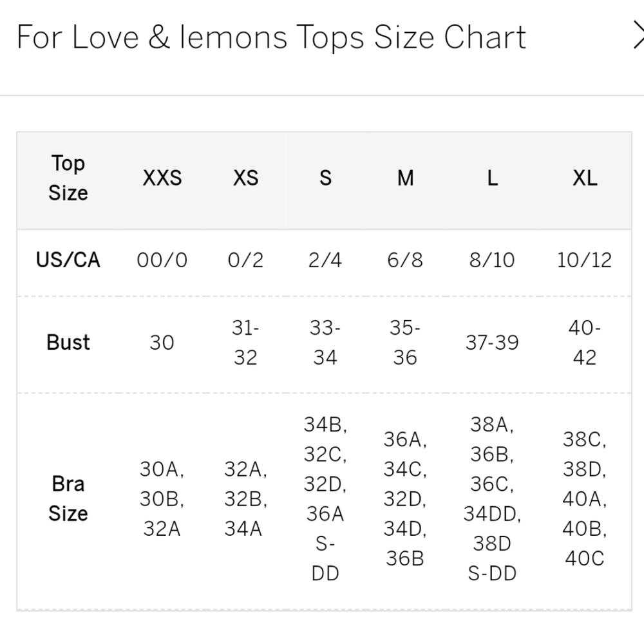Close the size chart dialog
Image resolution: width=644 pixels, height=644 pixels.
pyautogui.click(x=639, y=36)
